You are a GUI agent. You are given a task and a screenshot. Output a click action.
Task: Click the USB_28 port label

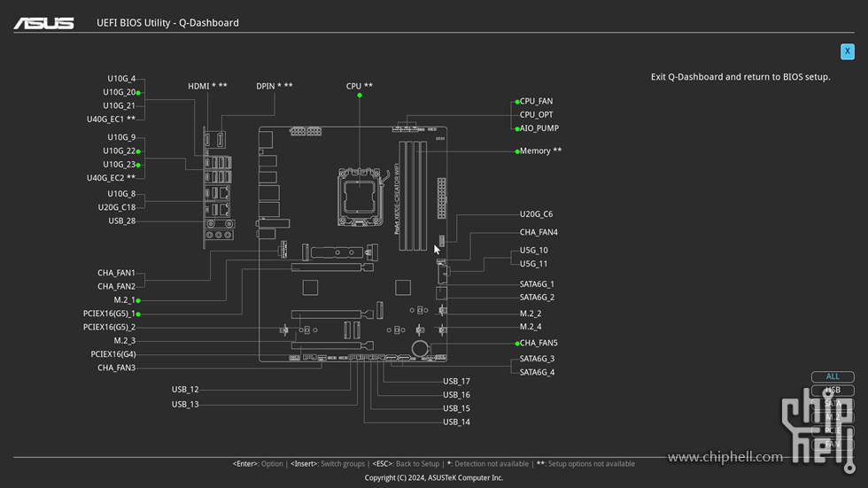point(122,221)
